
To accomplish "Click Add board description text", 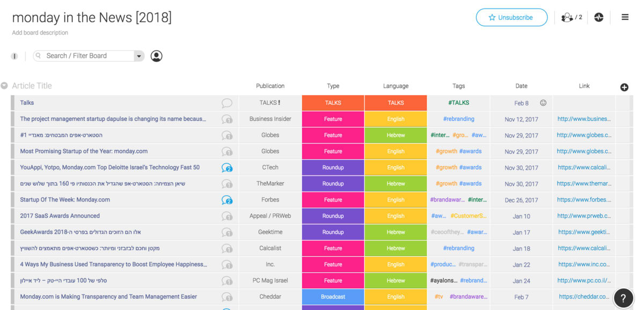I will pos(40,33).
